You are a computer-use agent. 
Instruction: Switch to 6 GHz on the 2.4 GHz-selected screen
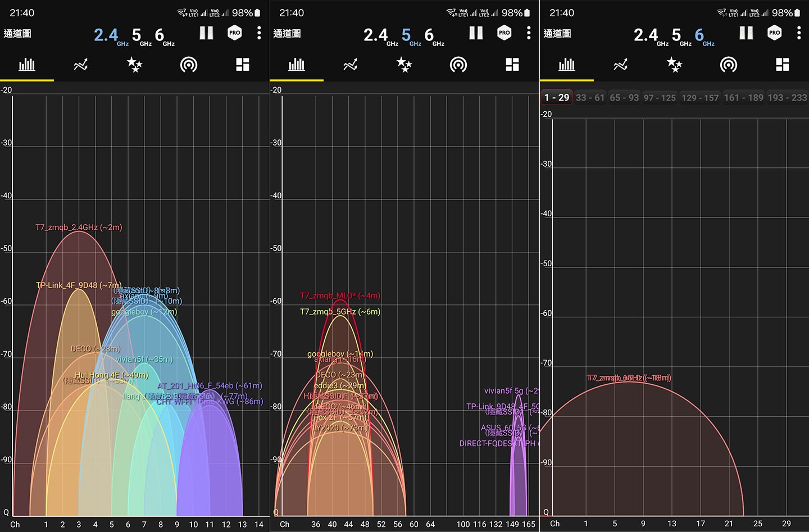click(x=165, y=36)
